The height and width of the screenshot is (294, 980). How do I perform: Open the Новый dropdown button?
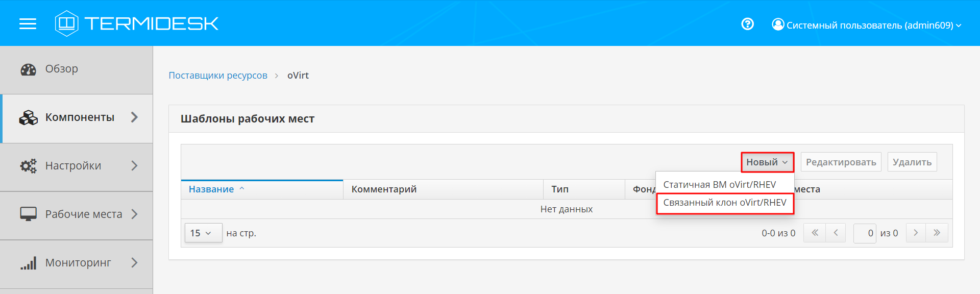767,162
